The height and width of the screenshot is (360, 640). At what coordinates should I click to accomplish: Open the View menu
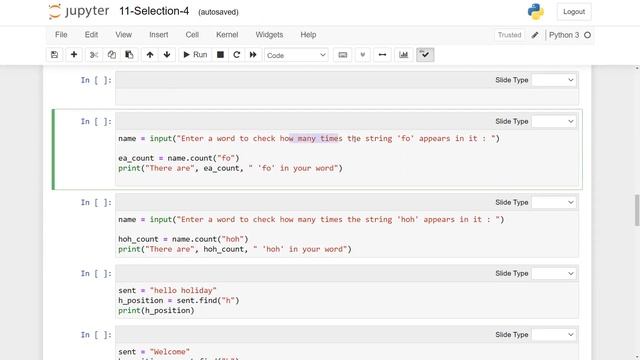coord(123,35)
